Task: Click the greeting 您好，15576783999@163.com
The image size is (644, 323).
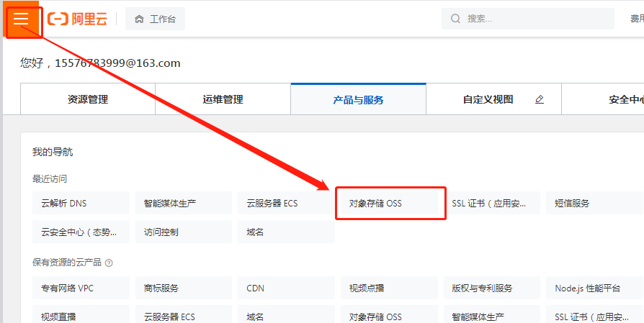Action: [x=100, y=63]
